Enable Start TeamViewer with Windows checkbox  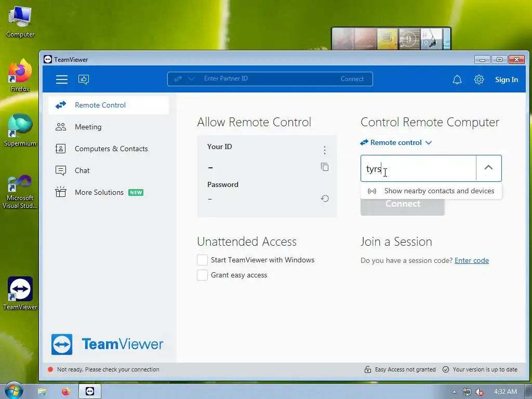(x=202, y=260)
